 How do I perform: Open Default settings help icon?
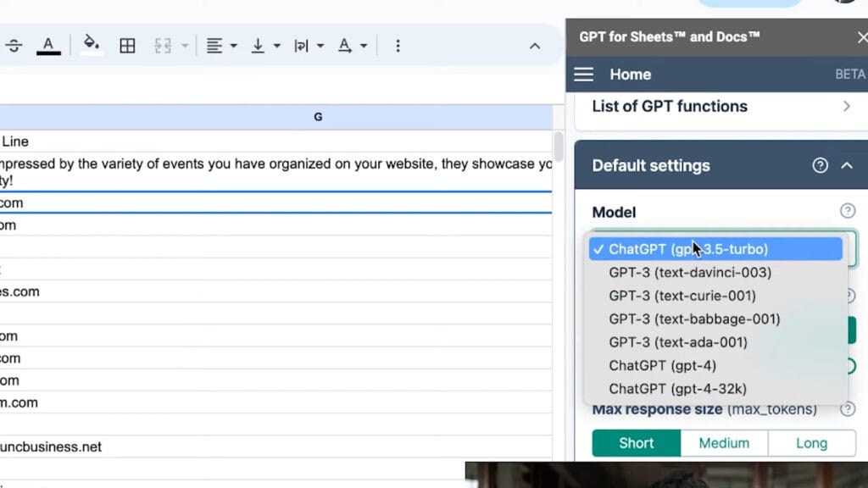tap(821, 165)
